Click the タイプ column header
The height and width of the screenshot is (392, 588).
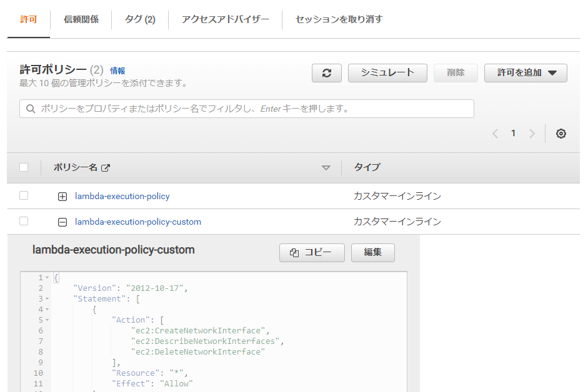tap(367, 167)
